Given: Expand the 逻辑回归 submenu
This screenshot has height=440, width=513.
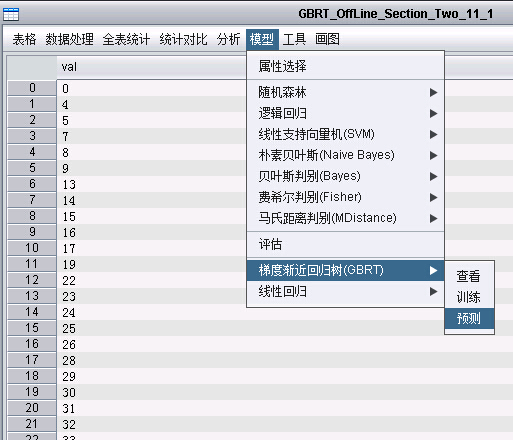Looking at the screenshot, I should point(345,113).
